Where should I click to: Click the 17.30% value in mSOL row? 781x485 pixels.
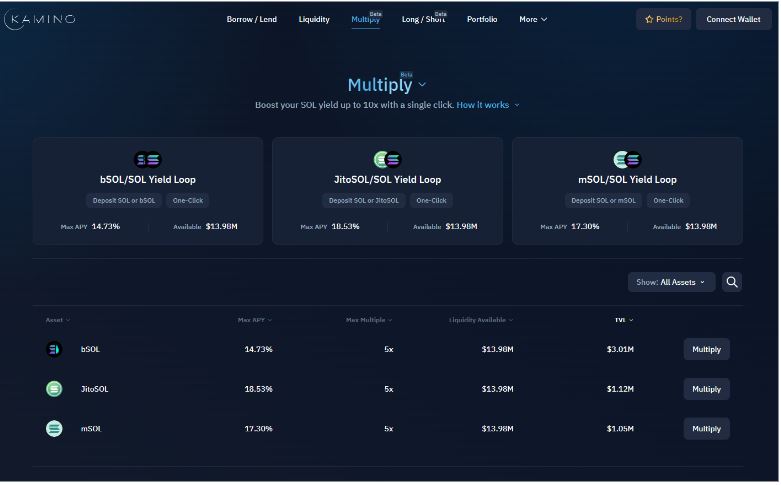point(259,429)
